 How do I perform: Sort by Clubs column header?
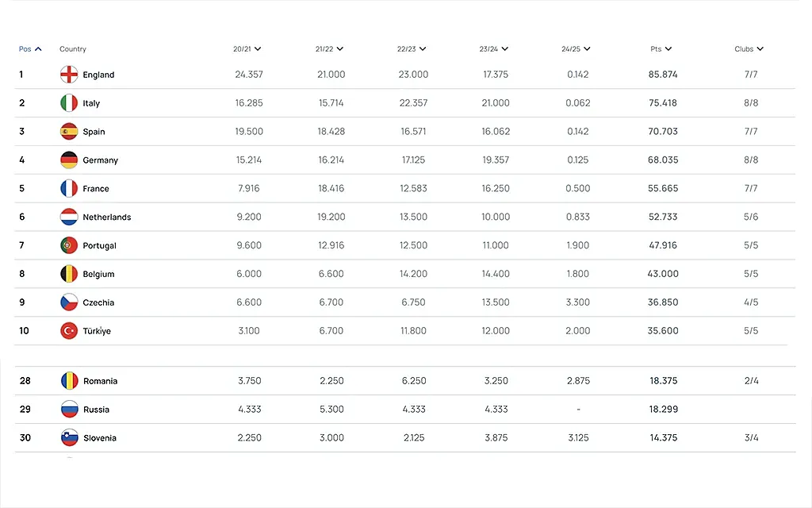coord(749,49)
